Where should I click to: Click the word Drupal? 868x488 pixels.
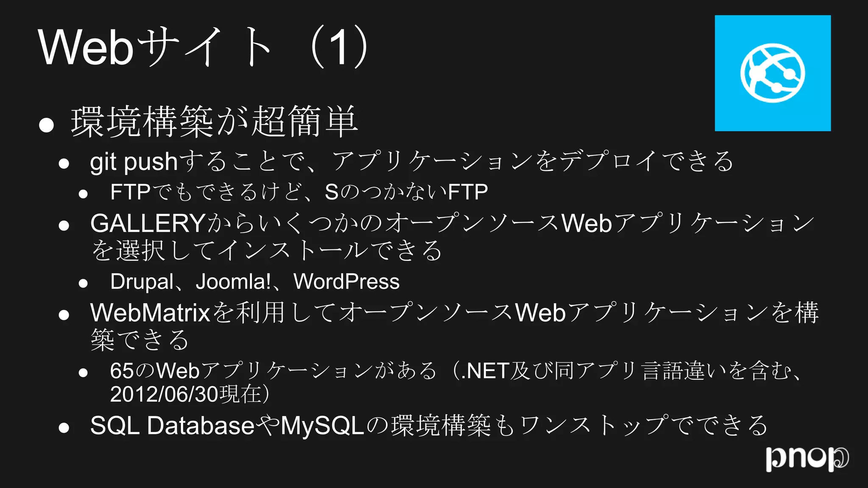(x=142, y=282)
